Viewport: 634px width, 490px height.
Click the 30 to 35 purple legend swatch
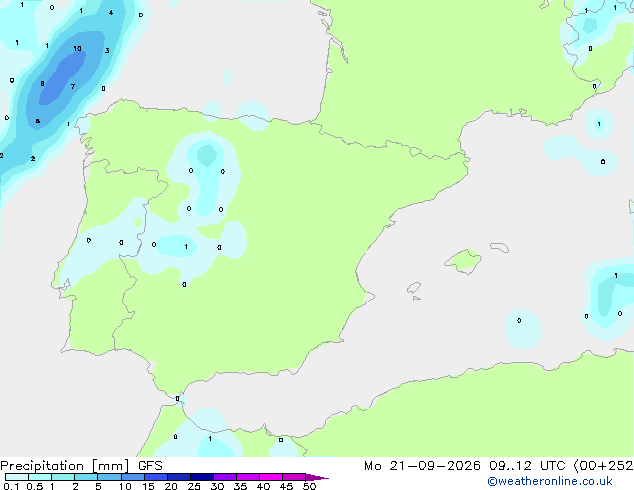(x=225, y=477)
